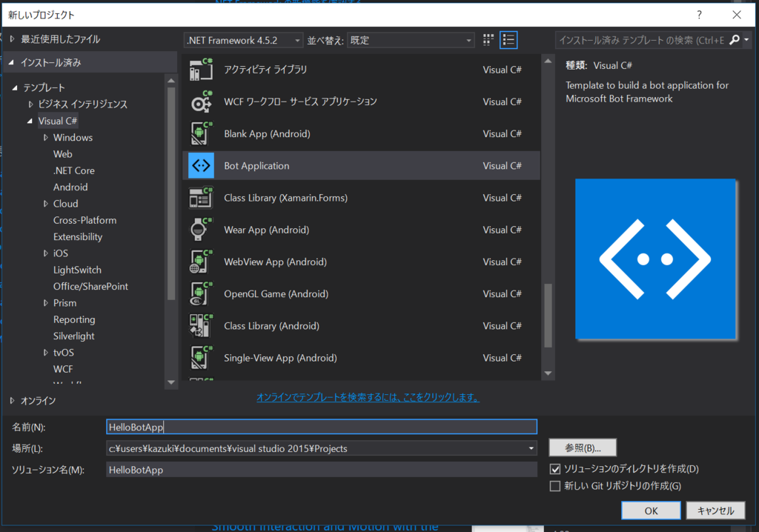Select Web in the template tree
Screen dimensions: 759x532
(x=63, y=154)
